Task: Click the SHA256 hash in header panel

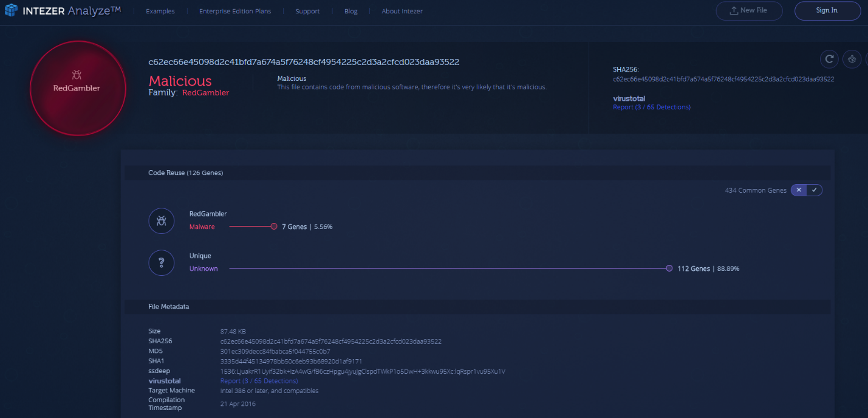Action: [x=723, y=79]
